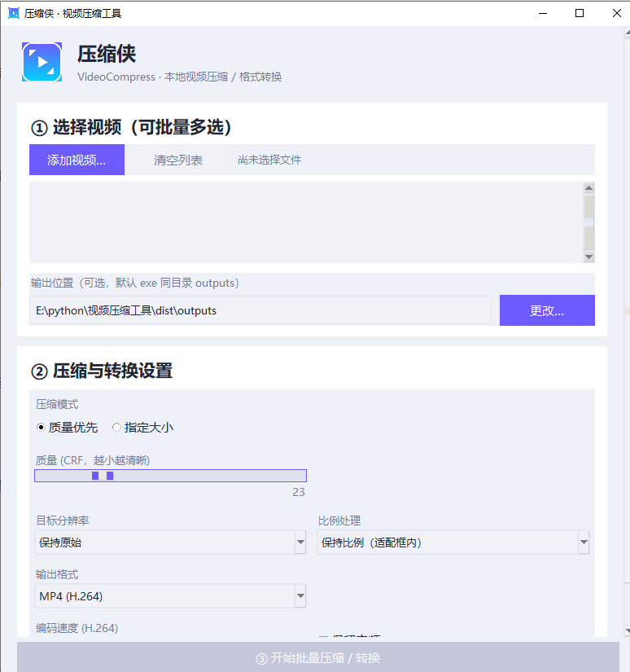Screen dimensions: 630x672
Task: Click file list scrollbar down arrow
Action: tap(588, 257)
